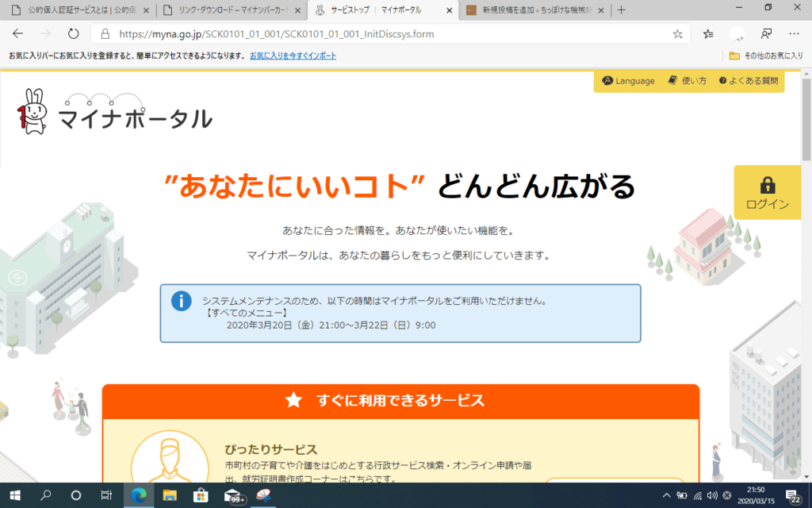Open a new browser tab with the plus icon
Screen dimensions: 812x508
pos(622,10)
